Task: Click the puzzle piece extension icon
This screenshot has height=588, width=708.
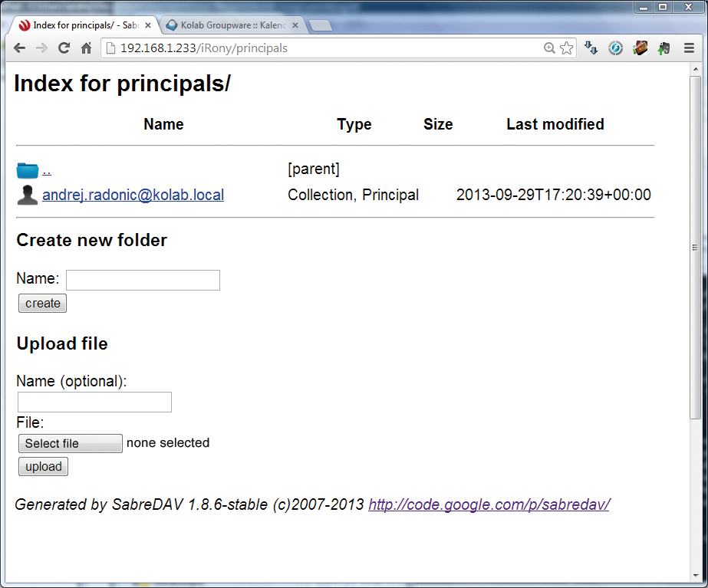Action: click(664, 48)
